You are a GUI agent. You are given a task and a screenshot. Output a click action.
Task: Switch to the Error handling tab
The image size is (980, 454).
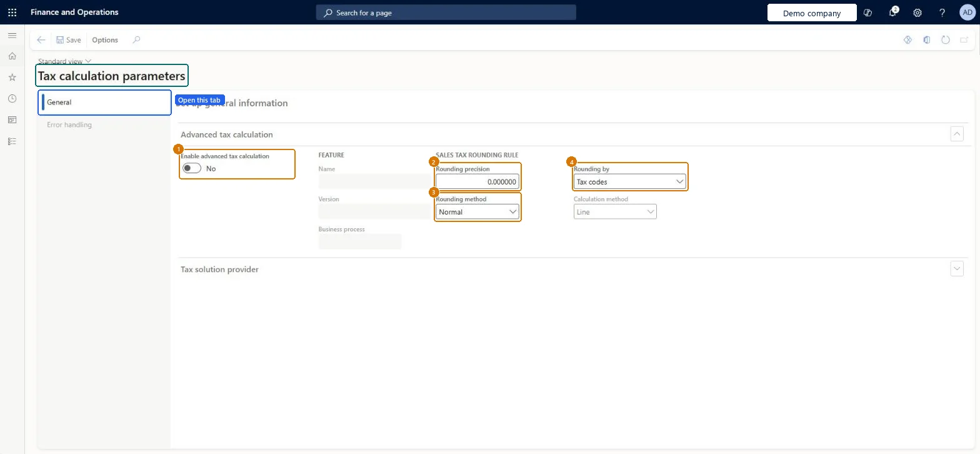[x=105, y=125]
